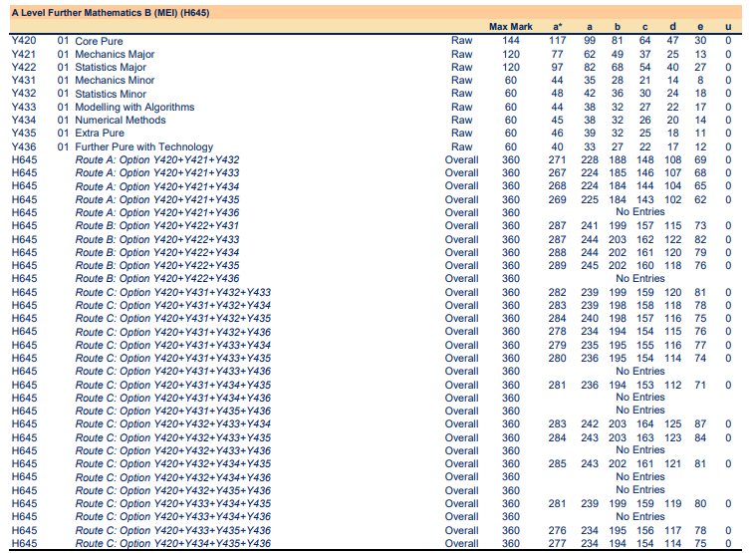
Task: Select 'Route A: Option Y420+Y421+Y432'
Action: [157, 159]
